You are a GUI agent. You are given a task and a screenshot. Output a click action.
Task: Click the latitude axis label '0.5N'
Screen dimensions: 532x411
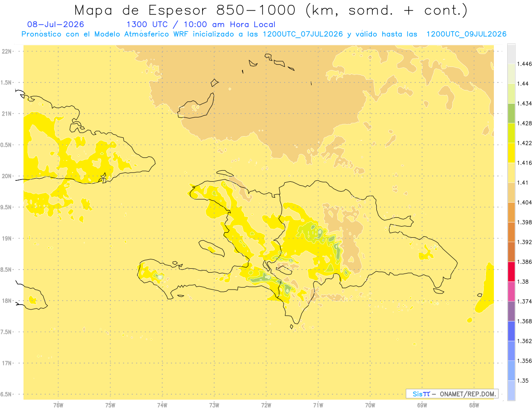pos(7,145)
